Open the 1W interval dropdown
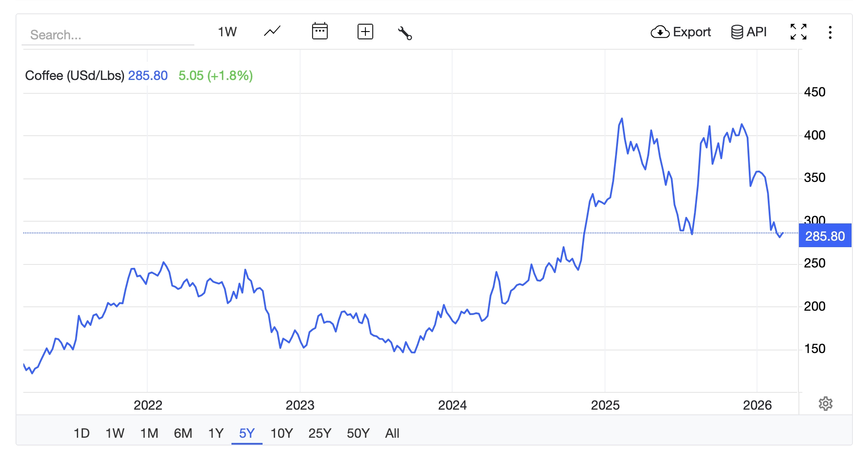Screen dimensions: 868x471 tap(227, 32)
